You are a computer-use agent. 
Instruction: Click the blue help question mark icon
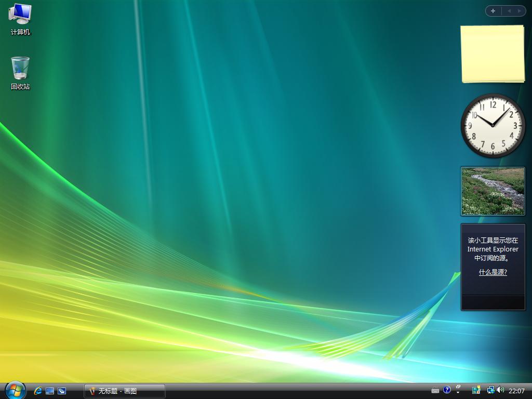(447, 390)
